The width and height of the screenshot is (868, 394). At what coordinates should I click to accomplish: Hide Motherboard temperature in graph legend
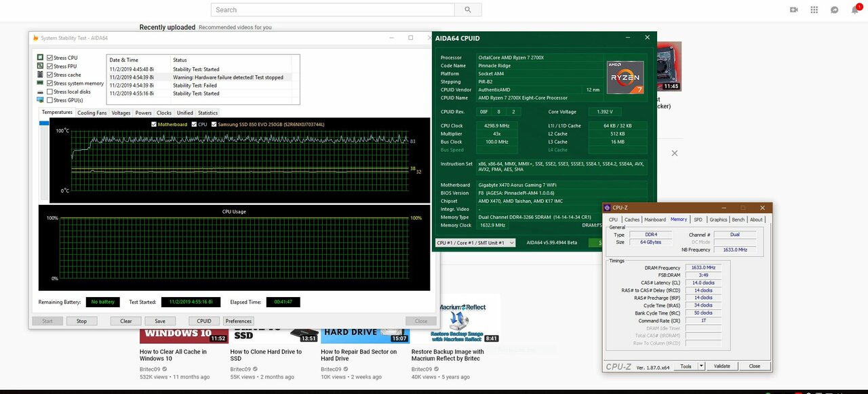click(155, 125)
